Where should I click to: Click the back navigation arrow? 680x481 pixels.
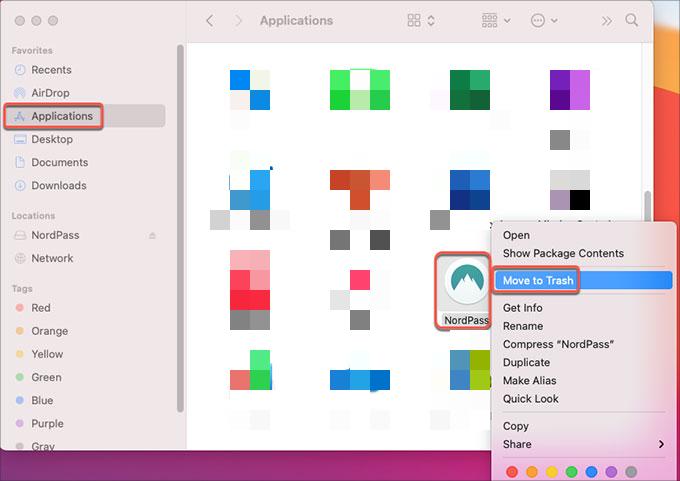click(x=209, y=20)
